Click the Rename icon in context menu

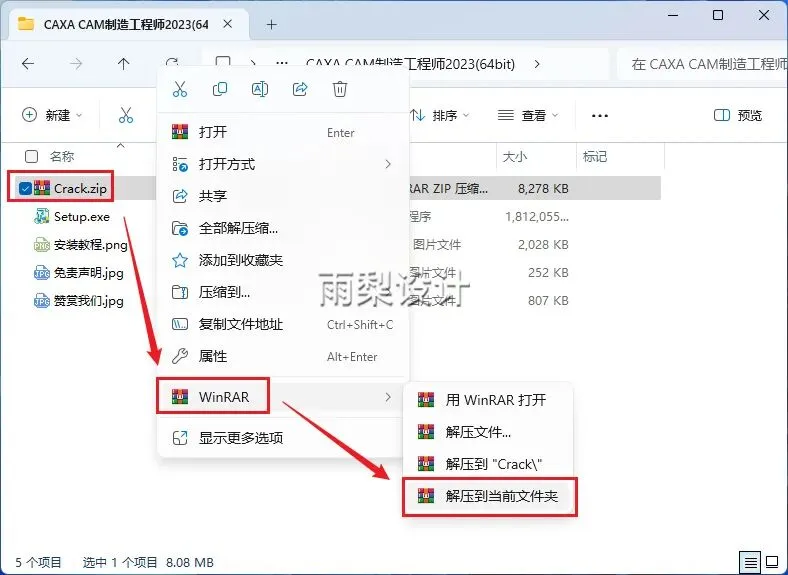(x=260, y=89)
